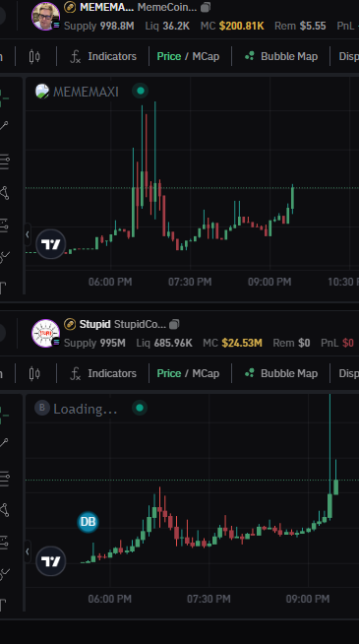Select the text tool on MEMEMAXI chart
Viewport: 359px width, 644px height.
point(3,288)
